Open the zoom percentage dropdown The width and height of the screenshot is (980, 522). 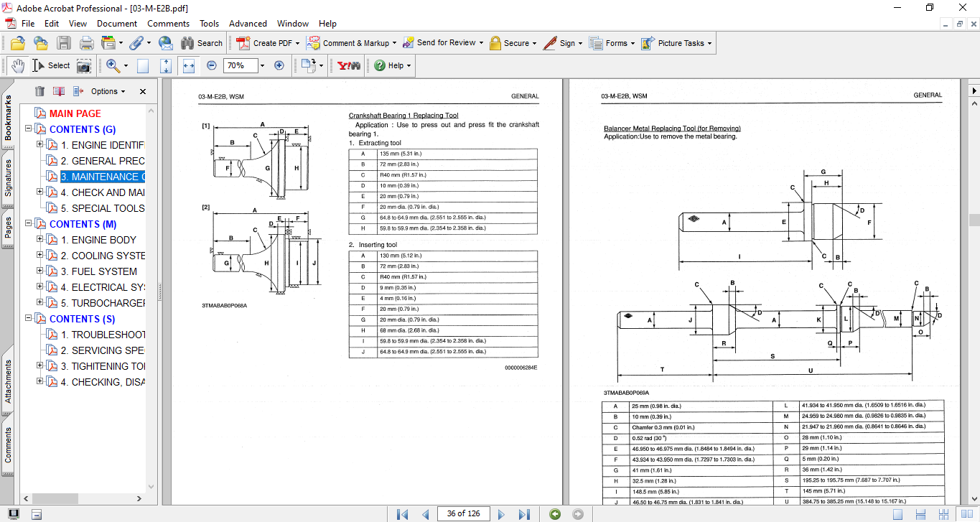tap(262, 65)
